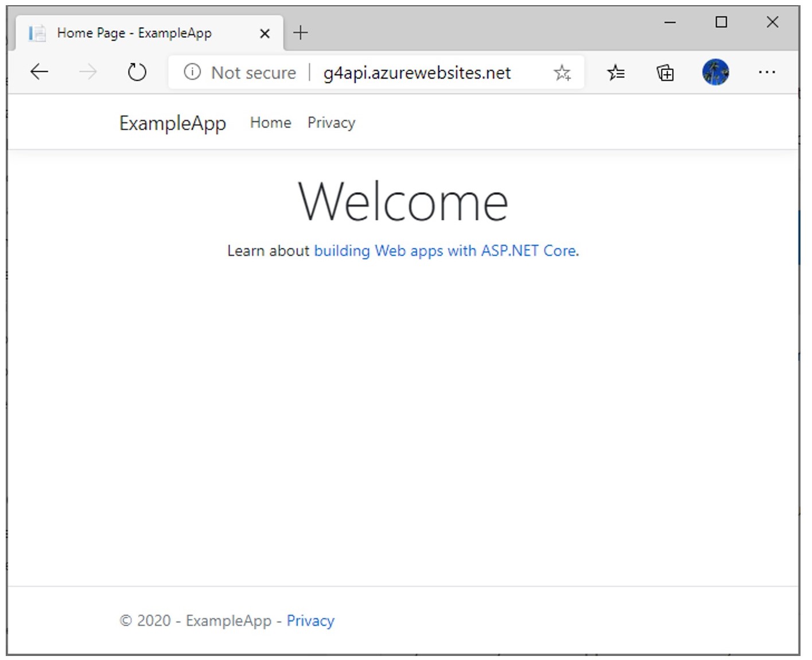
Task: Select the Home Page - ExampleApp tab
Action: point(134,33)
